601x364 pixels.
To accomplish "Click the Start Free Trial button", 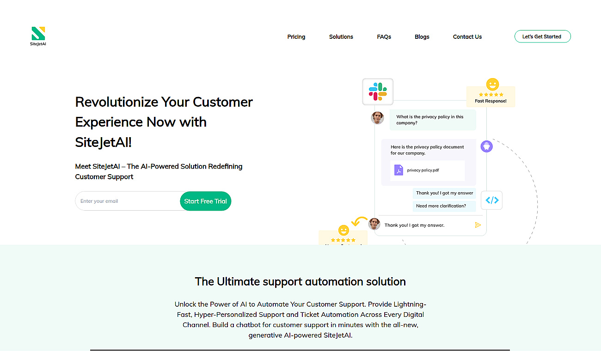I will coord(205,201).
